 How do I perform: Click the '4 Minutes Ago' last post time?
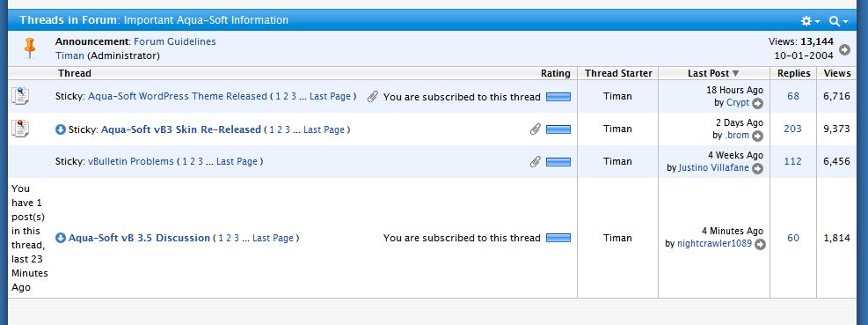coord(733,231)
